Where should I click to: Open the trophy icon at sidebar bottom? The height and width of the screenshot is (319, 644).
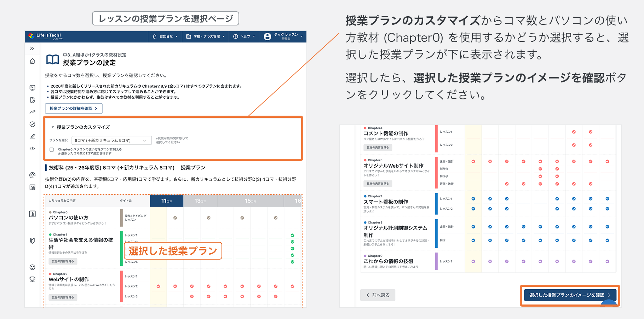[32, 279]
